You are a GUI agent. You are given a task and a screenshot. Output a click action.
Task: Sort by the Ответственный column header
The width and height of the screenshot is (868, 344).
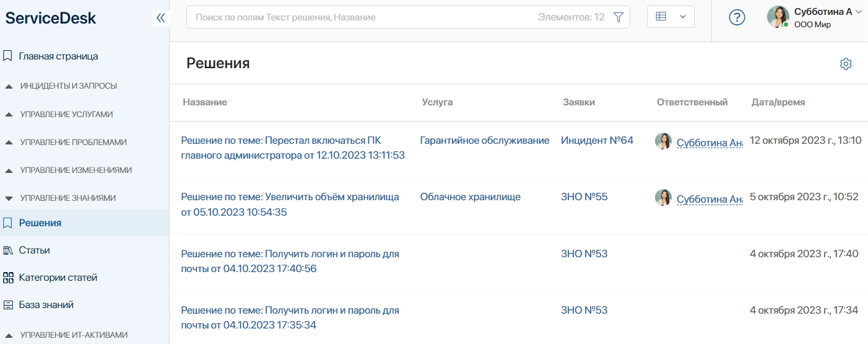[x=692, y=102]
